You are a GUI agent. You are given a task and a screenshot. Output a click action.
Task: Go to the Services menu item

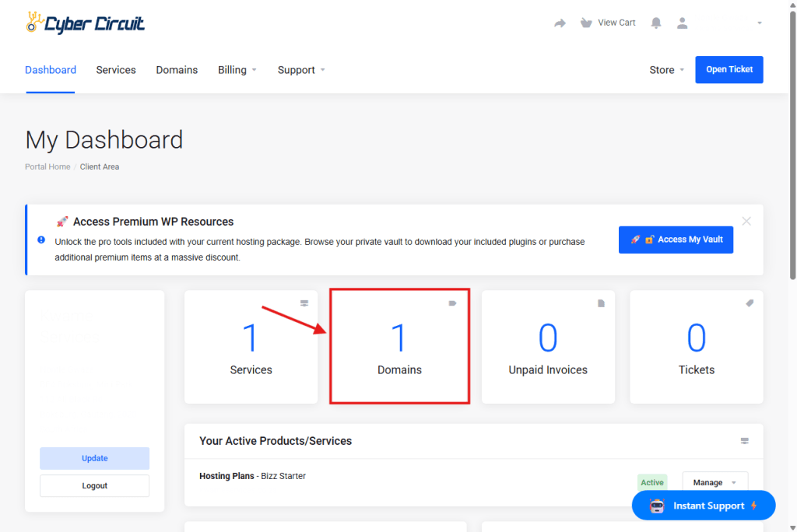click(x=116, y=70)
